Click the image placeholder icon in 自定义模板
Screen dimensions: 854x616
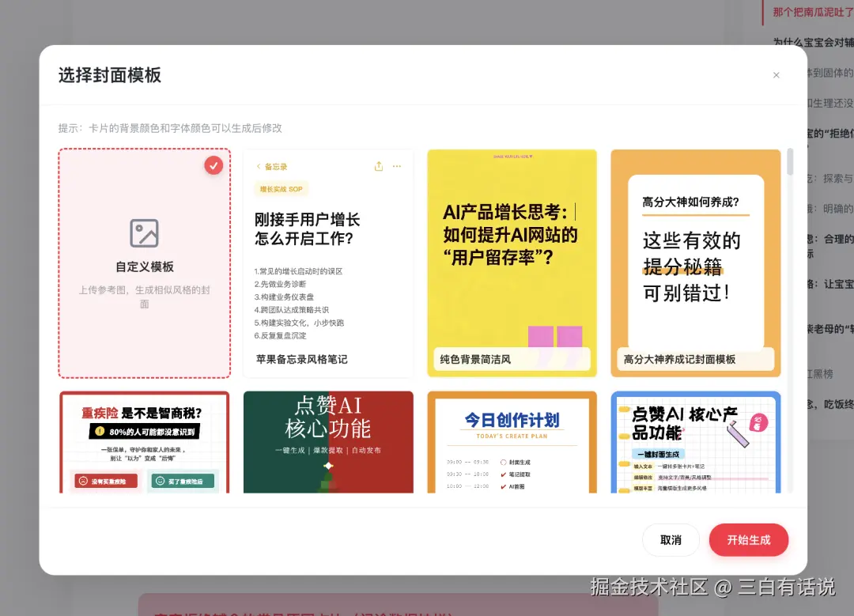[x=144, y=233]
